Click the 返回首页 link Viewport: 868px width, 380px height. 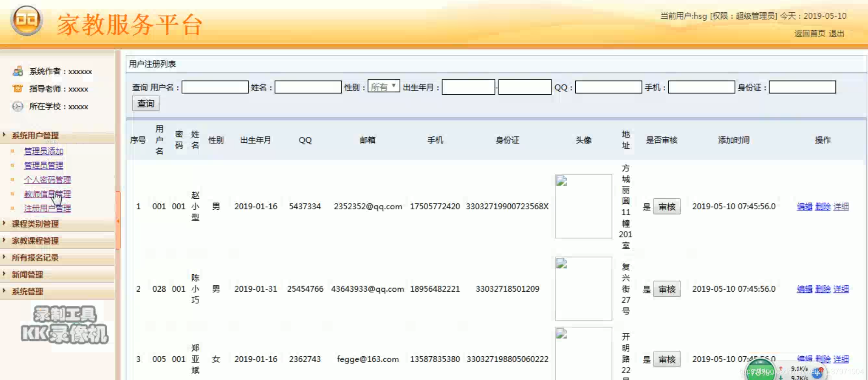(x=809, y=33)
